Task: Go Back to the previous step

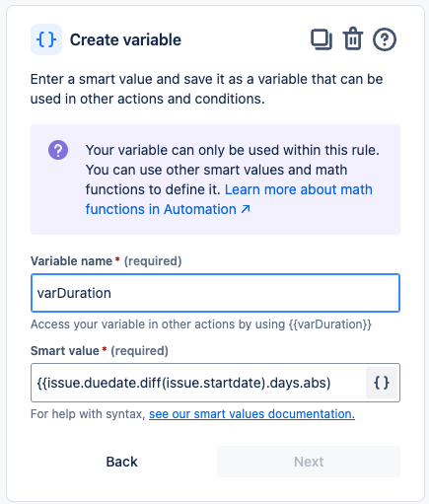Action: pyautogui.click(x=121, y=462)
